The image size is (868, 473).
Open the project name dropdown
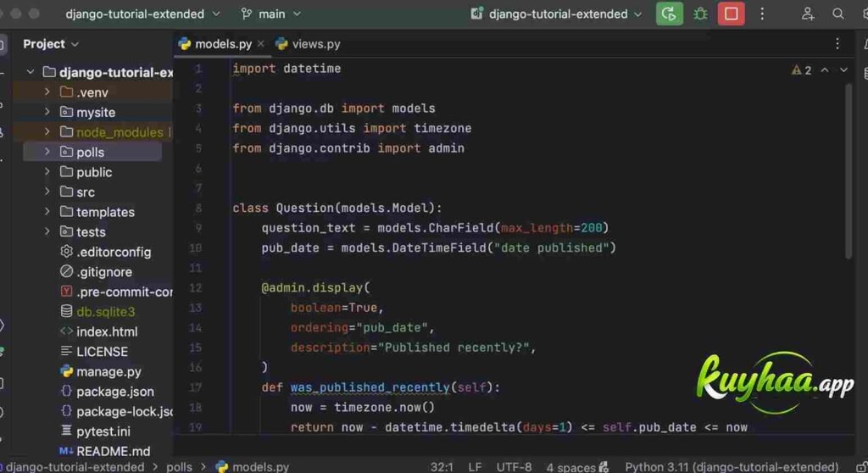click(x=142, y=14)
